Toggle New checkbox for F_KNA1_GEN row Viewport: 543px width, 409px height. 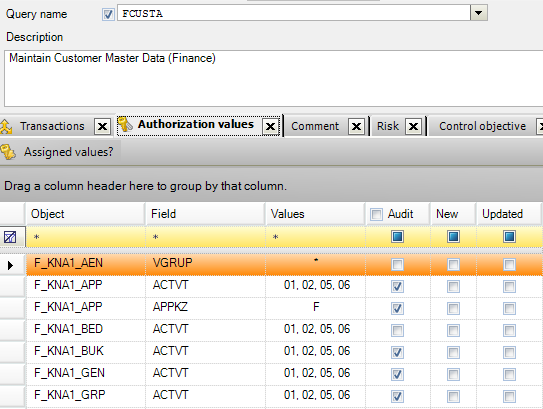pyautogui.click(x=453, y=374)
